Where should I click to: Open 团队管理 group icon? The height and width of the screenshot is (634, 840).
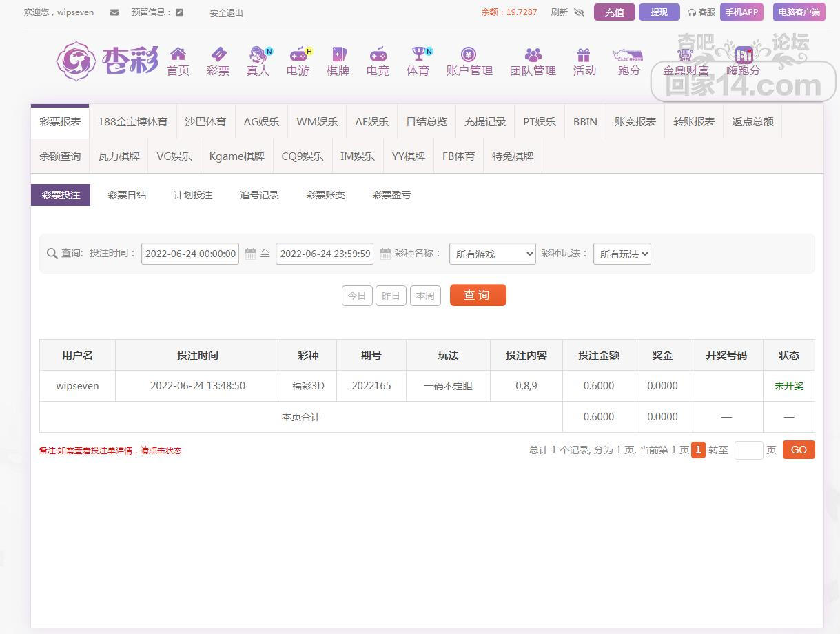[x=533, y=54]
